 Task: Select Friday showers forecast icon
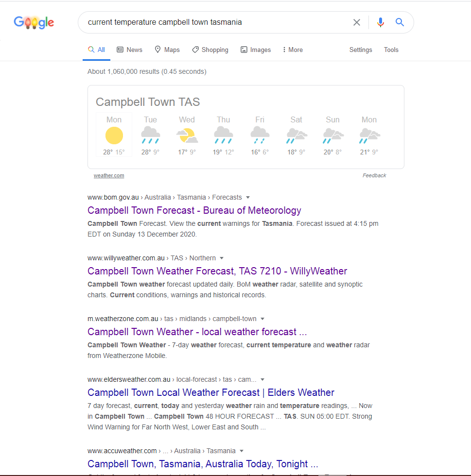point(260,135)
